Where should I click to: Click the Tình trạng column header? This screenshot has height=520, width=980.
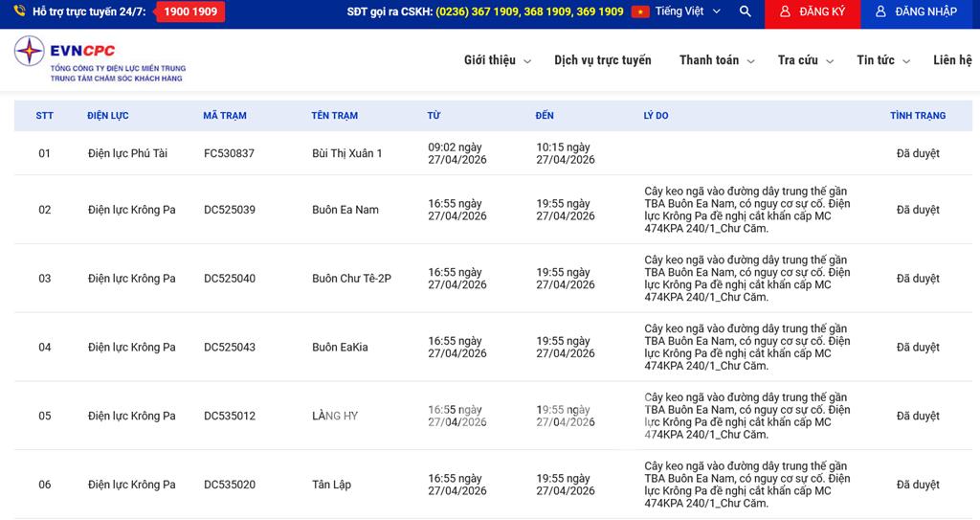click(x=917, y=116)
